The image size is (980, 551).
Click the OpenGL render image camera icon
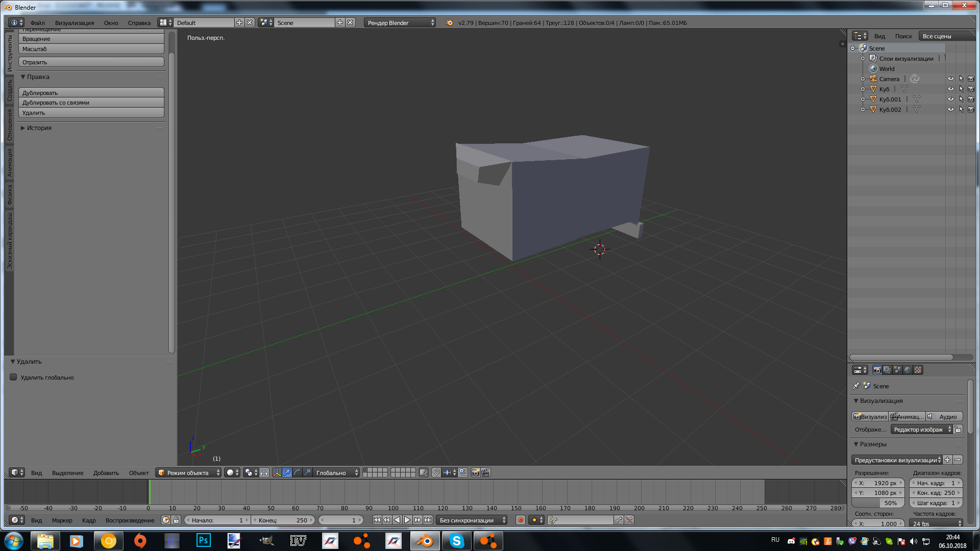(x=475, y=472)
